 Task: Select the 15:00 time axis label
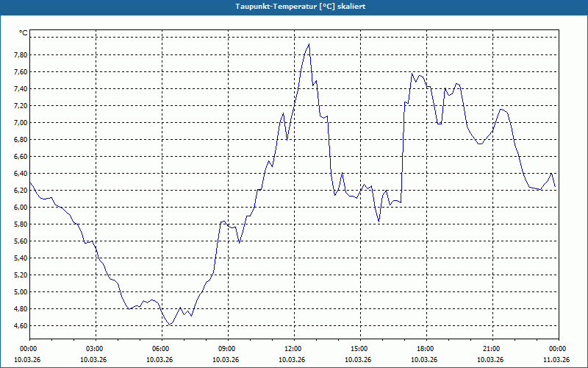point(359,349)
